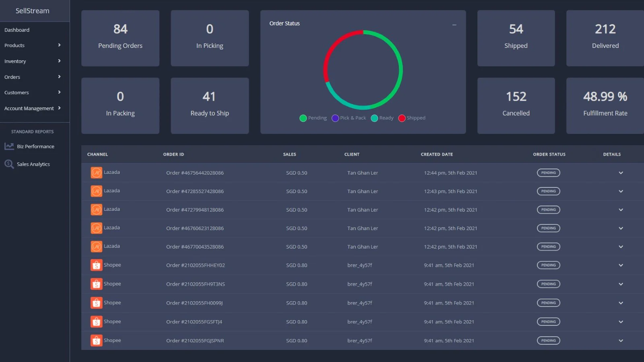Toggle the Pending legend in Order Status chart
This screenshot has height=362, width=644.
[x=313, y=118]
